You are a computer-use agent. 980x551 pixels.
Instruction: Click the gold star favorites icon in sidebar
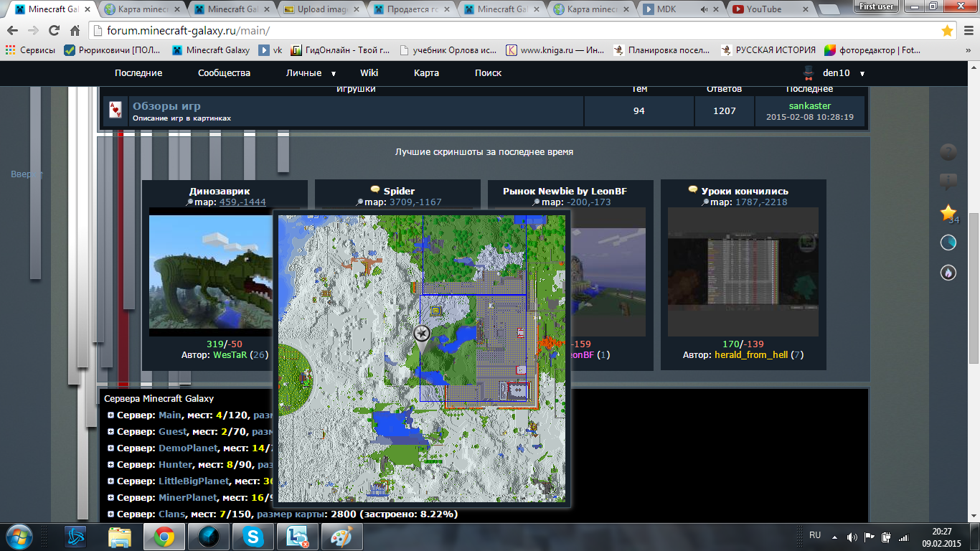click(x=948, y=212)
